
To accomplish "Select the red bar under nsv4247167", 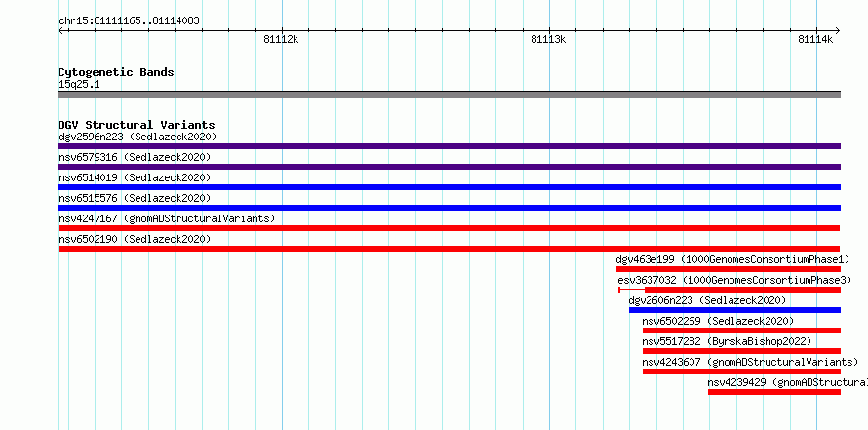I will coord(449,228).
